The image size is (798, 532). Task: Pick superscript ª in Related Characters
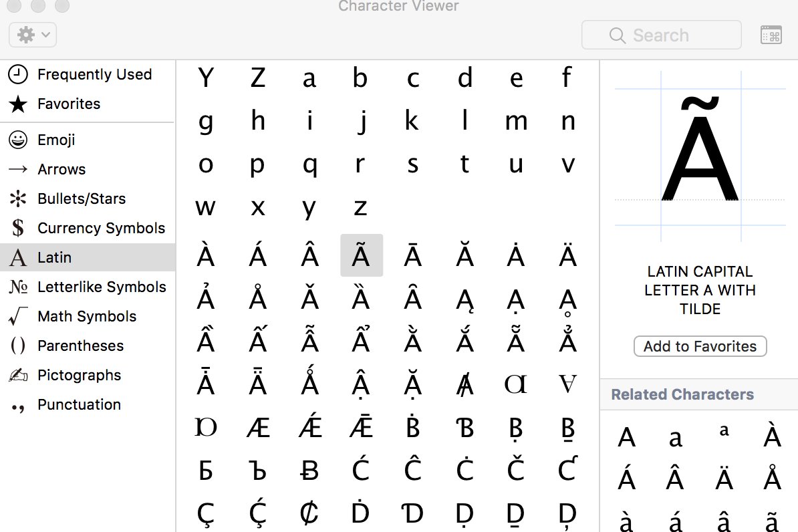[724, 431]
